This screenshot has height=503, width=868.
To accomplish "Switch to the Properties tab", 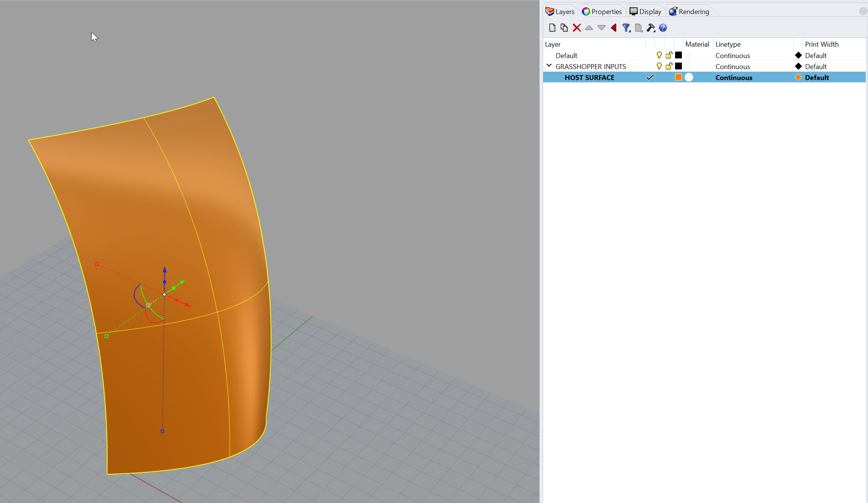I will coord(602,11).
